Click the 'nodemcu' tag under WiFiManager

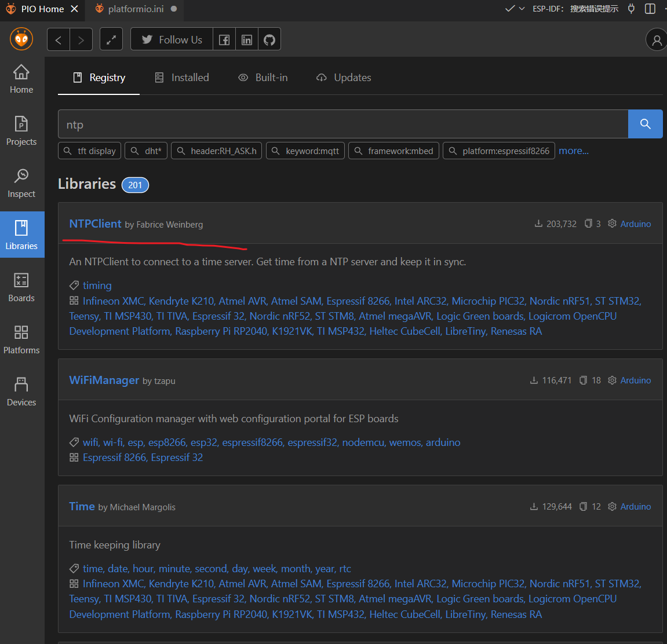[363, 442]
